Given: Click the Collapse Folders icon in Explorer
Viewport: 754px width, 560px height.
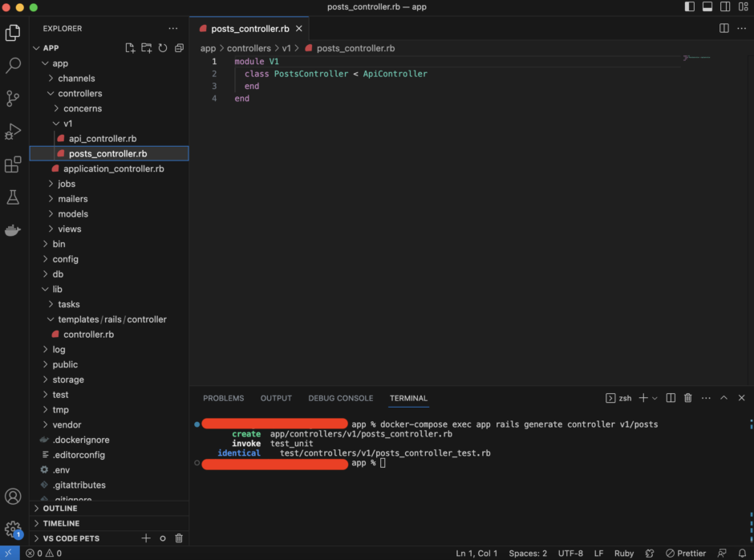Looking at the screenshot, I should pyautogui.click(x=178, y=47).
